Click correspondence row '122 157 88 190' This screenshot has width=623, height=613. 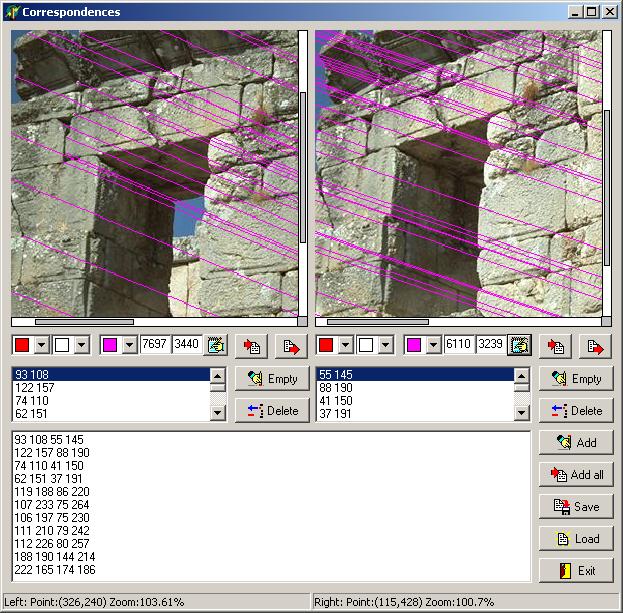point(52,453)
